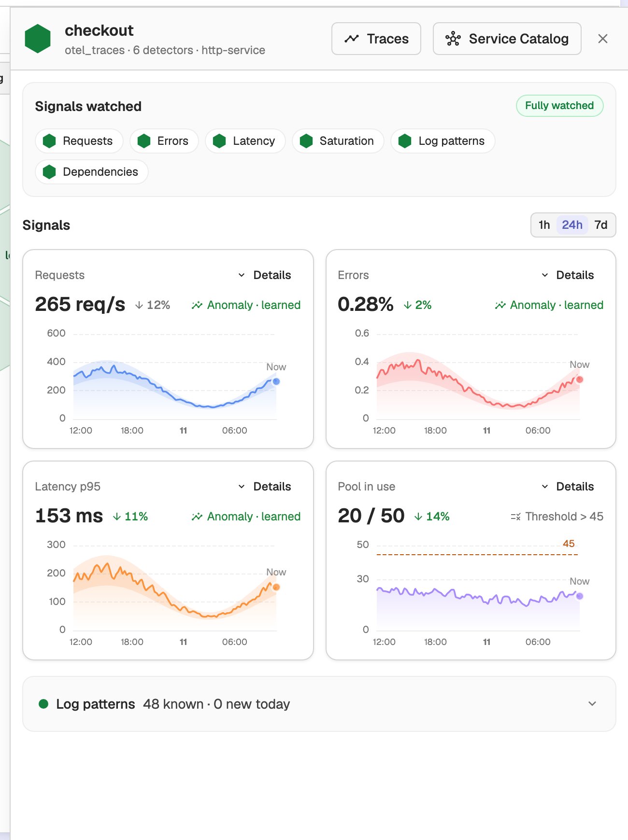
Task: Click the Threshold > 45 label
Action: point(564,517)
